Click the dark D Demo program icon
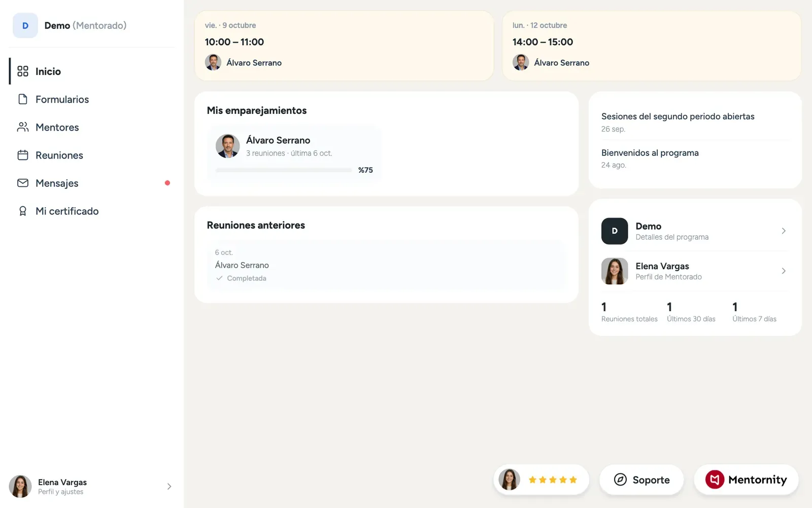This screenshot has height=508, width=812. tap(615, 231)
